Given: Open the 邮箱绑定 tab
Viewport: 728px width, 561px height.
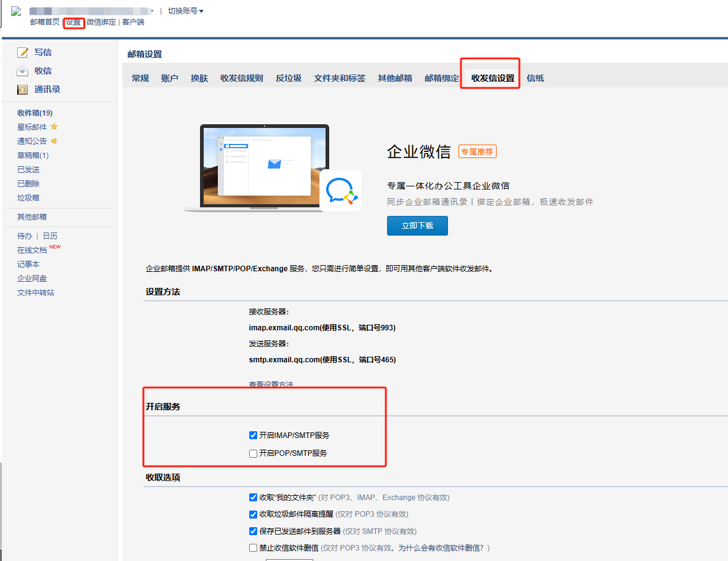Looking at the screenshot, I should pos(441,78).
